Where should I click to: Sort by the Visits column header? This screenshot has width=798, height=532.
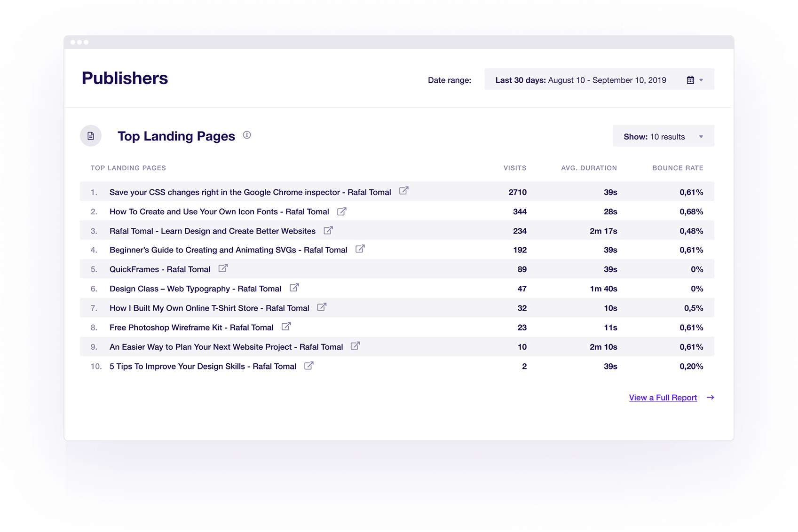coord(514,168)
